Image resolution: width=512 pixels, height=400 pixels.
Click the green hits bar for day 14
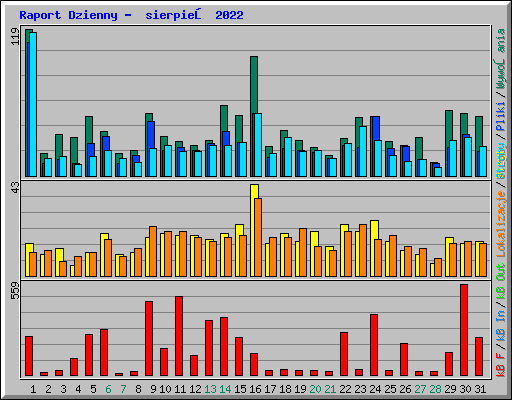224,118
